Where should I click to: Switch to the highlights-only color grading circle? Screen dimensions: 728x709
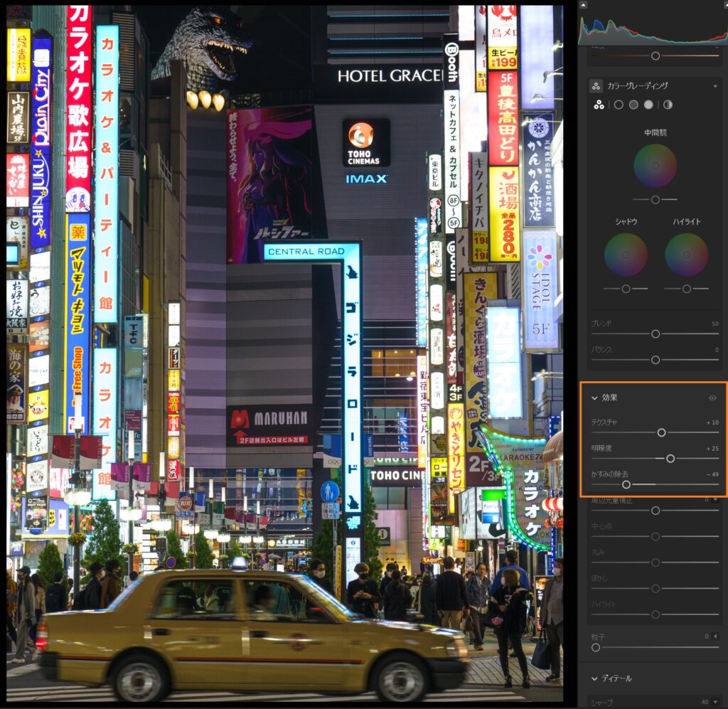648,105
